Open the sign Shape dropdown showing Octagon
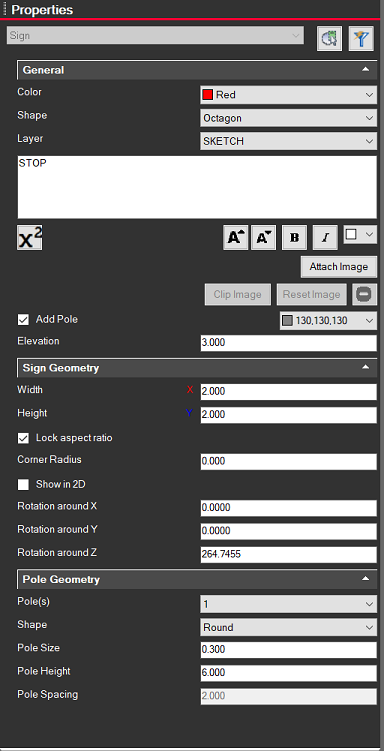384x751 pixels. click(288, 118)
